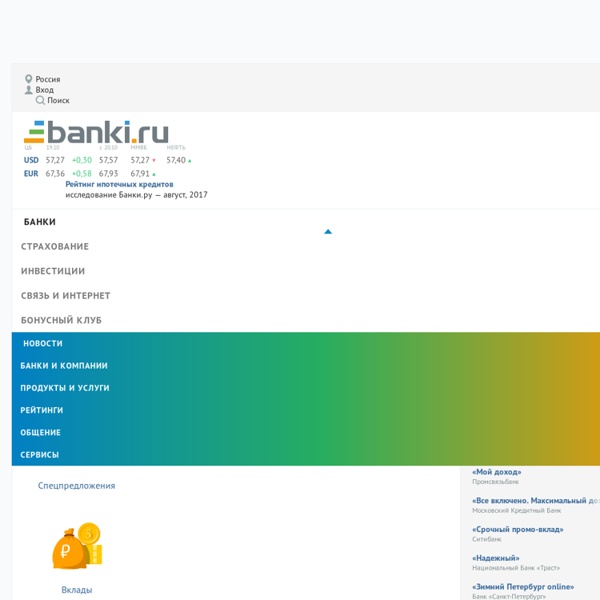Screen dimensions: 600x600
Task: Click the USD change +0,30 value
Action: click(x=82, y=160)
